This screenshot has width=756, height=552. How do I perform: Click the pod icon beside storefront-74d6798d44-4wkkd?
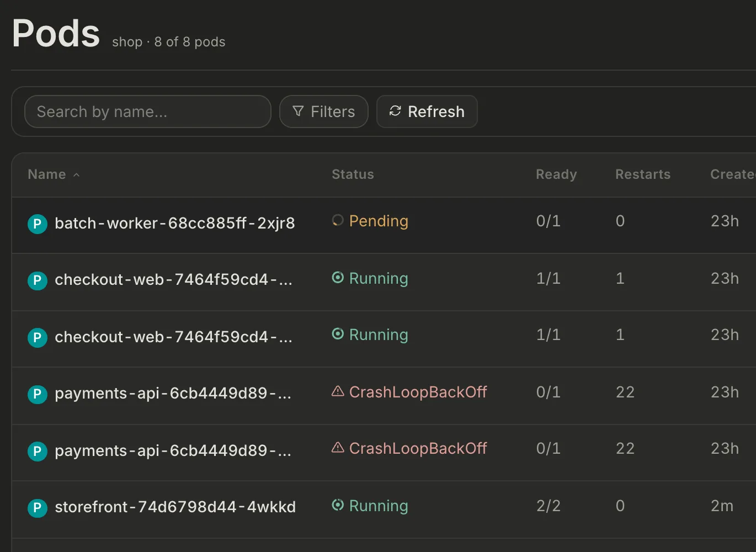[x=38, y=508]
